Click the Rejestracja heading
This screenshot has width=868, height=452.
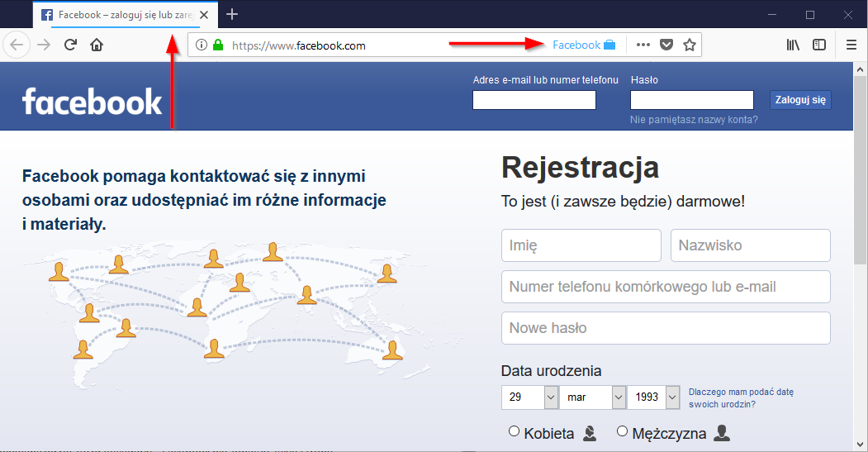pyautogui.click(x=580, y=167)
